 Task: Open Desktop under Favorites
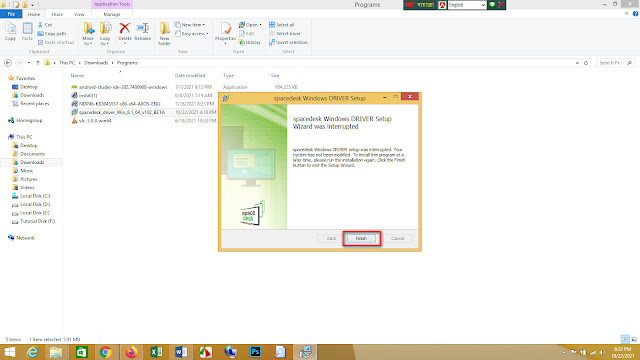click(x=29, y=87)
